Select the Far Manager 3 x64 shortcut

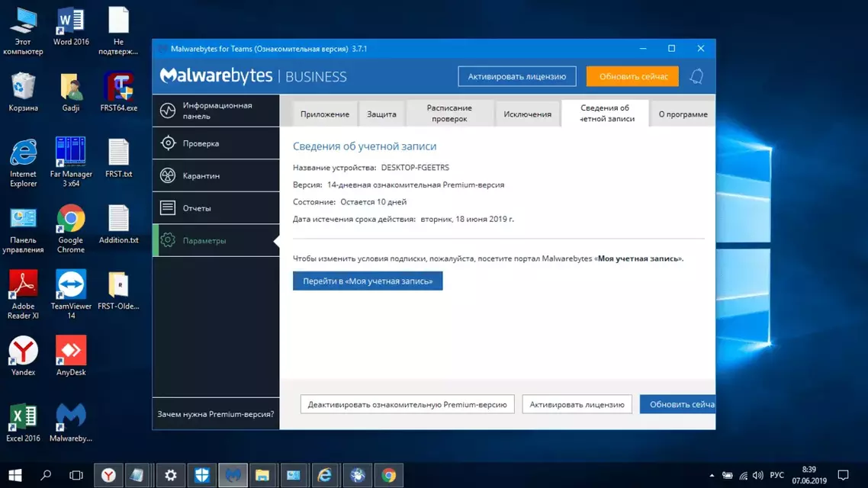tap(71, 162)
